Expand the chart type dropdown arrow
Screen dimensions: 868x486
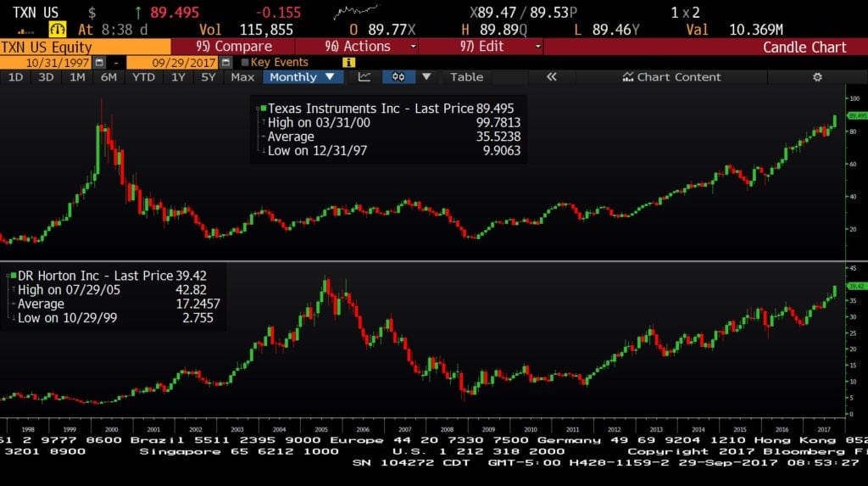click(426, 77)
